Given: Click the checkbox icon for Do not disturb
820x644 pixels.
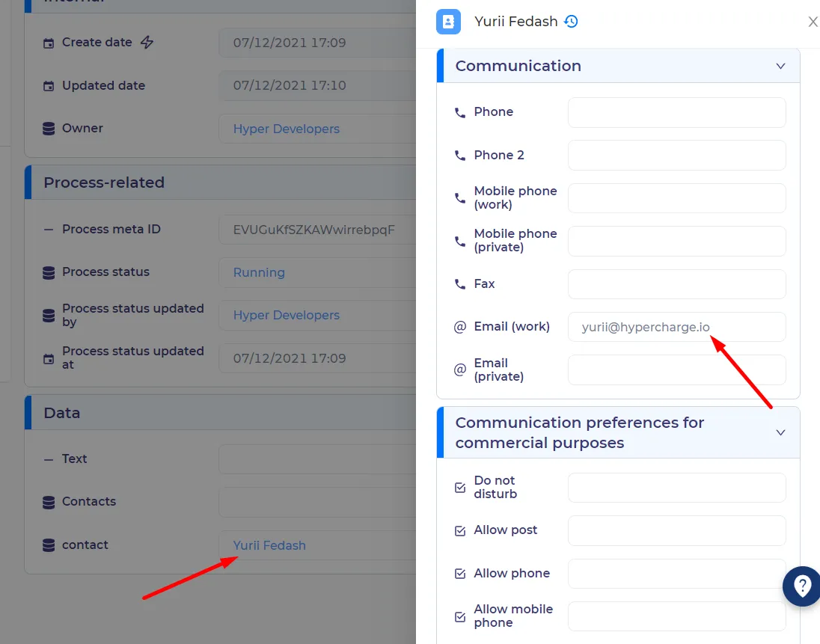Looking at the screenshot, I should (x=460, y=488).
